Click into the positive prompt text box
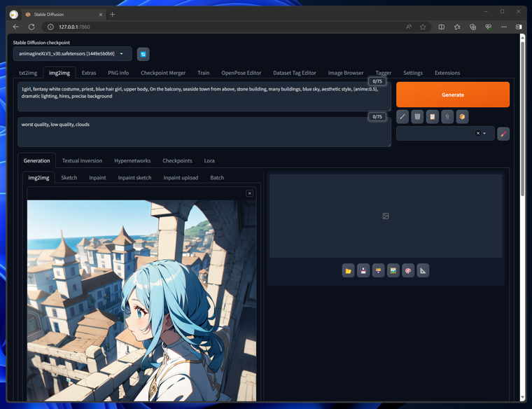Viewport: 532px width, 409px height. (204, 97)
